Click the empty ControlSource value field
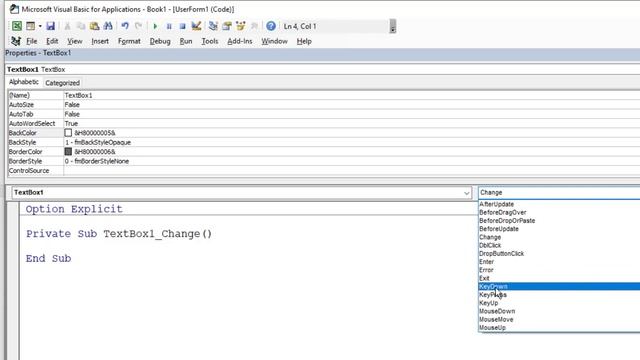Image resolution: width=640 pixels, height=360 pixels. pos(352,171)
